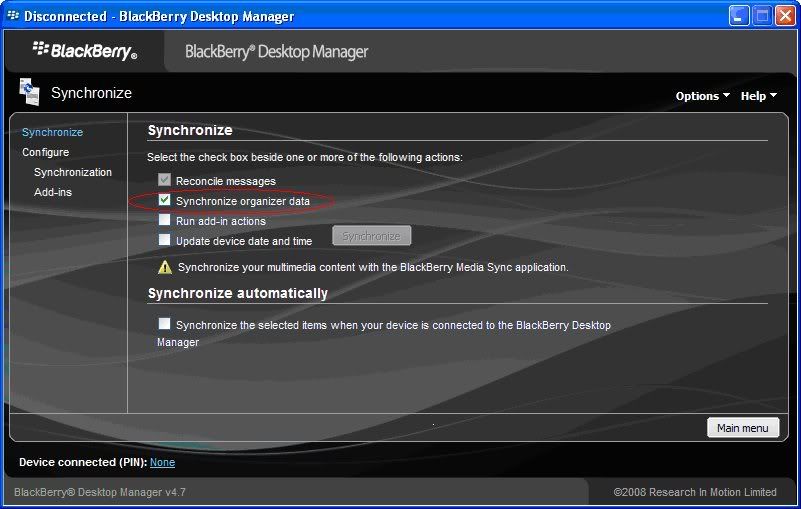Click the Main menu button

[743, 428]
